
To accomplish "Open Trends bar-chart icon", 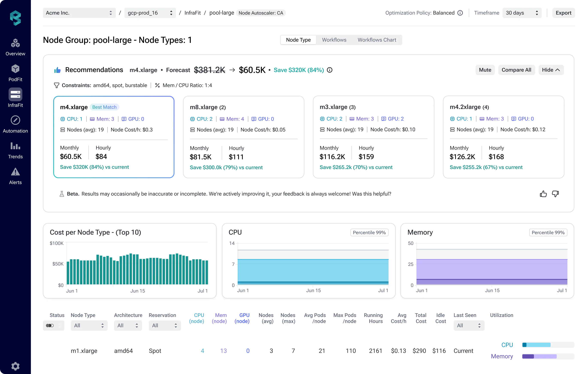I will coord(15,146).
